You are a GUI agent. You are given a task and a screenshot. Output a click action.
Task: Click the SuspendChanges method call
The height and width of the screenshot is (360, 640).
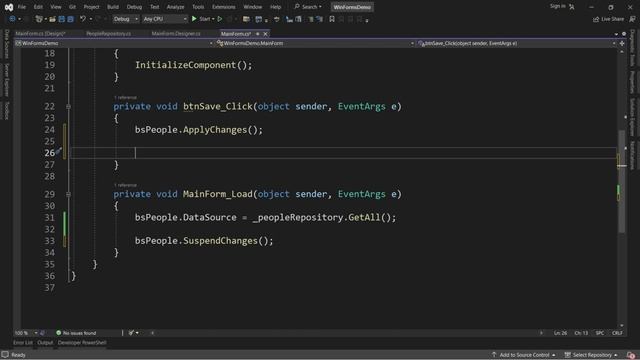pos(220,241)
